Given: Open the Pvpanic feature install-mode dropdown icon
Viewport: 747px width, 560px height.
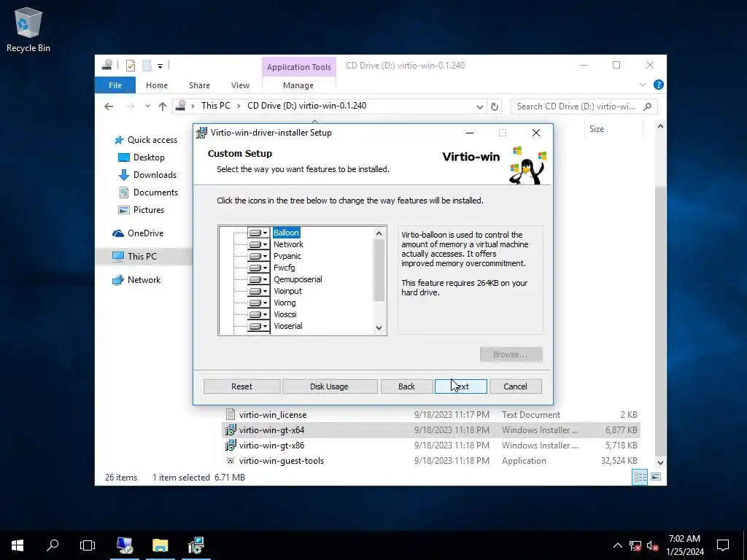Looking at the screenshot, I should 258,256.
